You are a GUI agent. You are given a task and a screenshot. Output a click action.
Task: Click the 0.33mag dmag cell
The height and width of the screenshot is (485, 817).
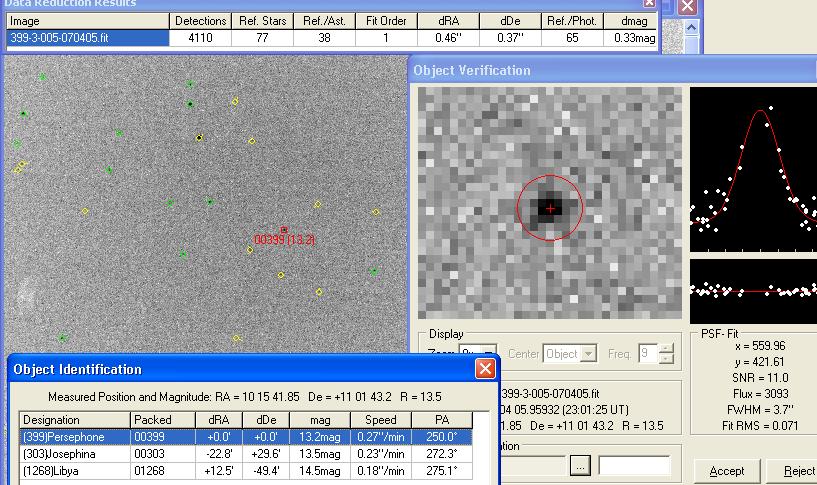634,38
